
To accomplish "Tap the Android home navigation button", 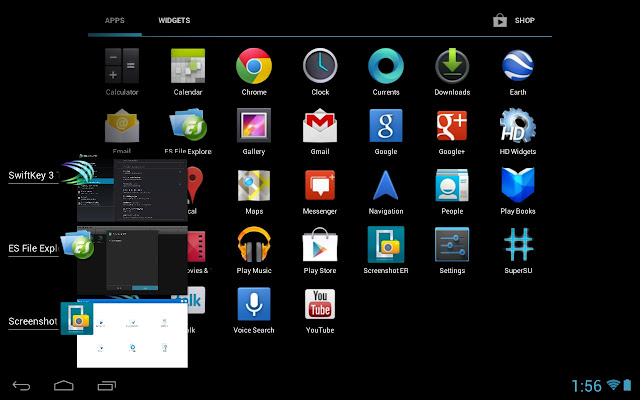I will [64, 385].
